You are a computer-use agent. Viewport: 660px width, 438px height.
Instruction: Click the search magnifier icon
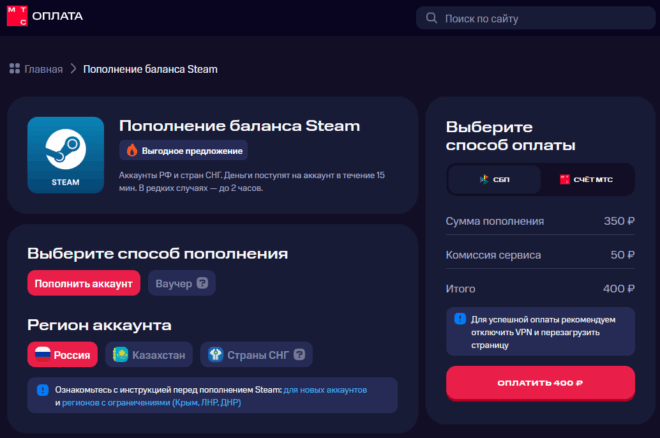[x=431, y=18]
